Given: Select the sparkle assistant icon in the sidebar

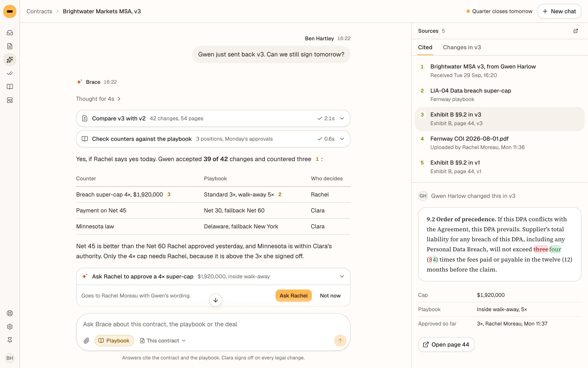Looking at the screenshot, I should [x=10, y=60].
